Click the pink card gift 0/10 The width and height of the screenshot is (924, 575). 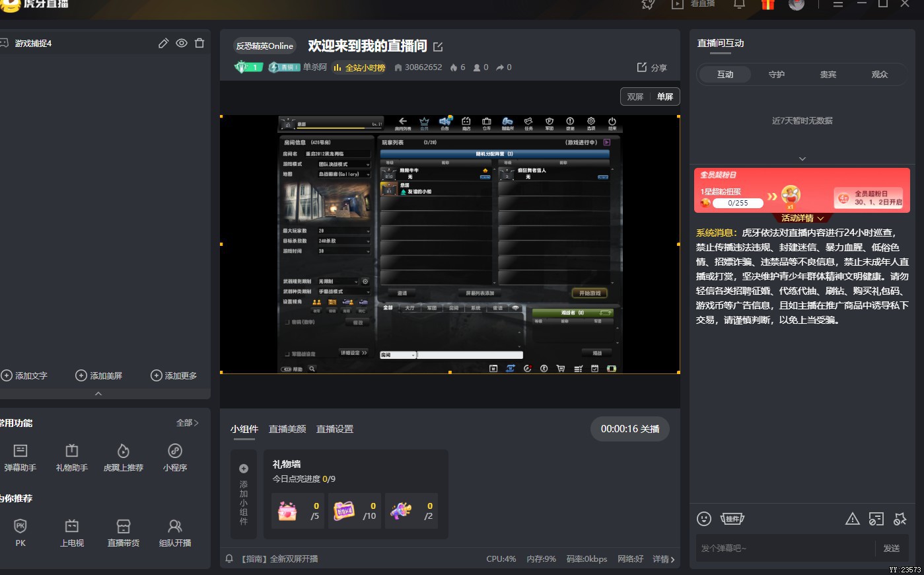355,511
